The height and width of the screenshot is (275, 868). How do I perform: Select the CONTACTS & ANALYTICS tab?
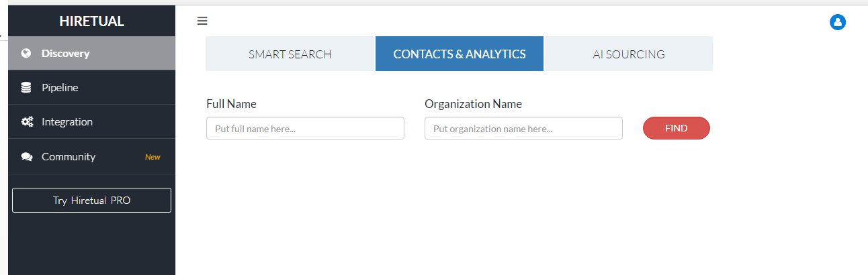460,54
